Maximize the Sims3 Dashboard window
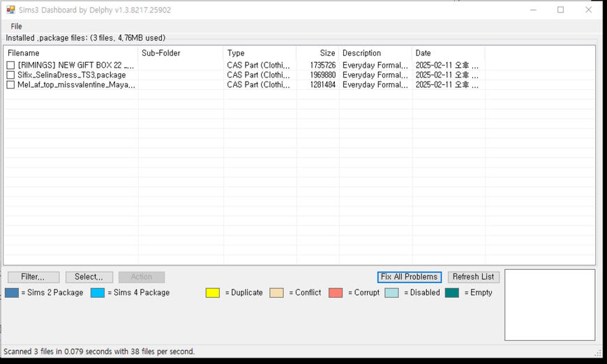607x364 pixels. [560, 10]
